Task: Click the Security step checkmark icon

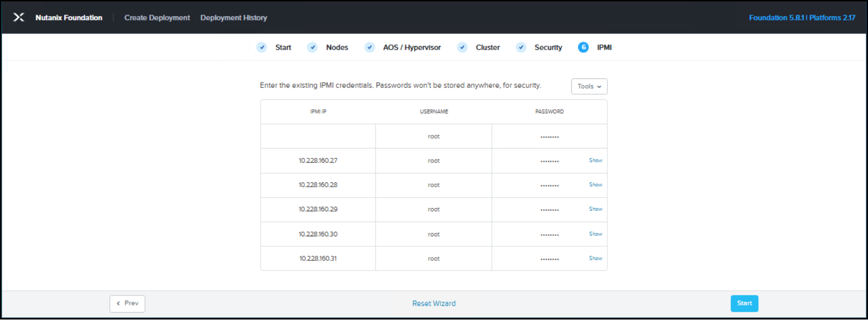Action: click(521, 47)
